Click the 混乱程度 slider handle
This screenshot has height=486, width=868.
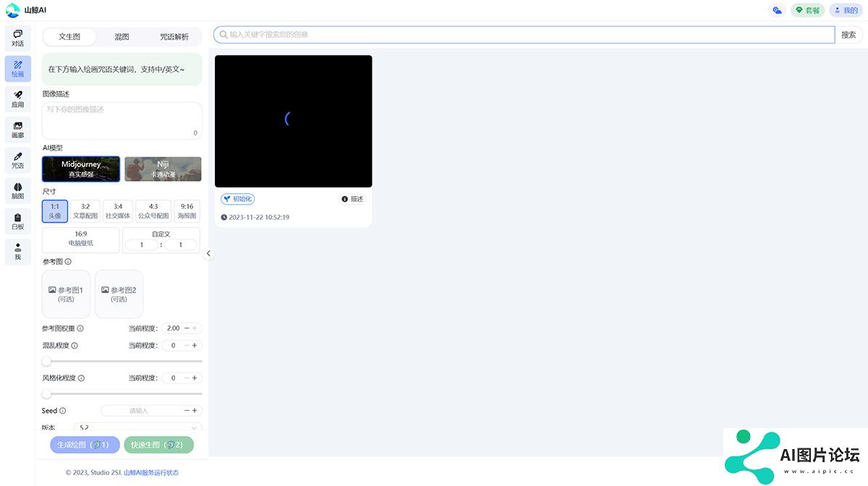(46, 361)
